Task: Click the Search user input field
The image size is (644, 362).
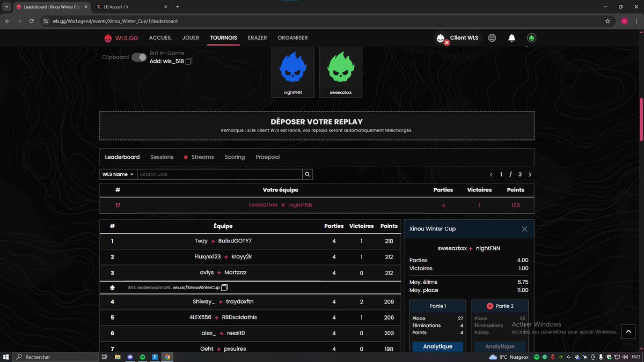Action: (219, 174)
